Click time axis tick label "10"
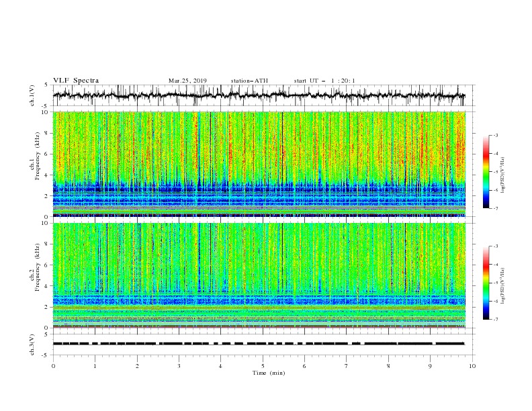532x411 pixels. [x=472, y=366]
